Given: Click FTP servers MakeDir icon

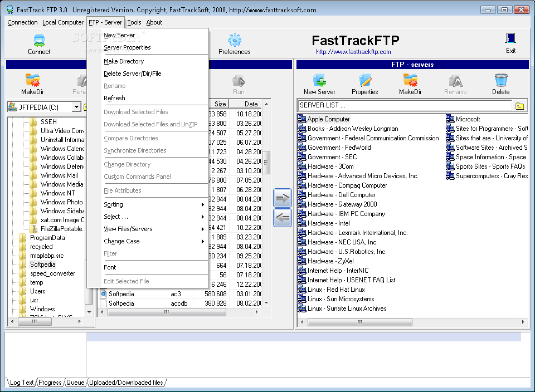Looking at the screenshot, I should 411,80.
